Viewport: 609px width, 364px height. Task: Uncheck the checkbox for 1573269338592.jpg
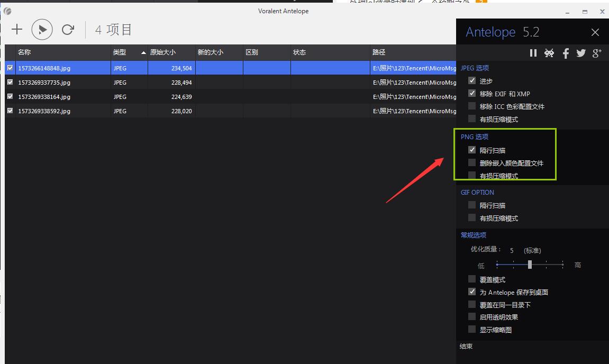[10, 111]
